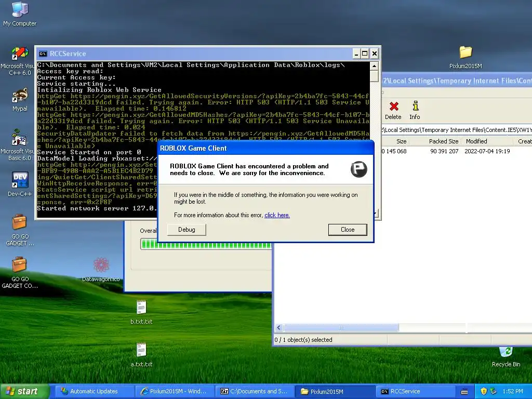532x399 pixels.
Task: Switch to RCCService taskbar item
Action: coord(416,391)
